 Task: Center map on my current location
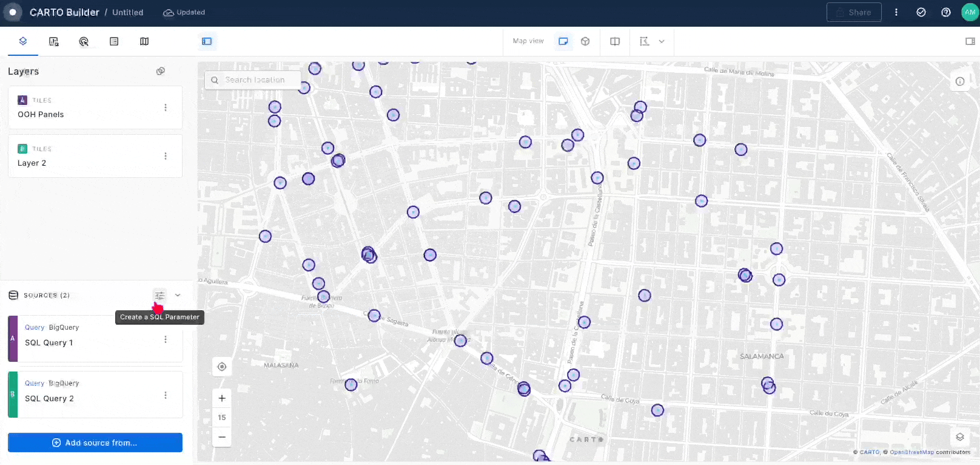222,367
